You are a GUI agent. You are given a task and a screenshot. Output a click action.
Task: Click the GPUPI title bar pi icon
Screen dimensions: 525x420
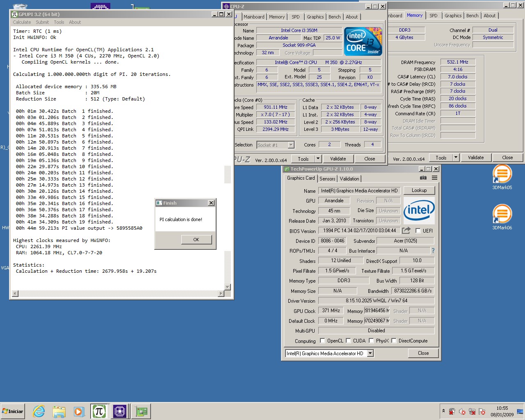click(x=14, y=14)
